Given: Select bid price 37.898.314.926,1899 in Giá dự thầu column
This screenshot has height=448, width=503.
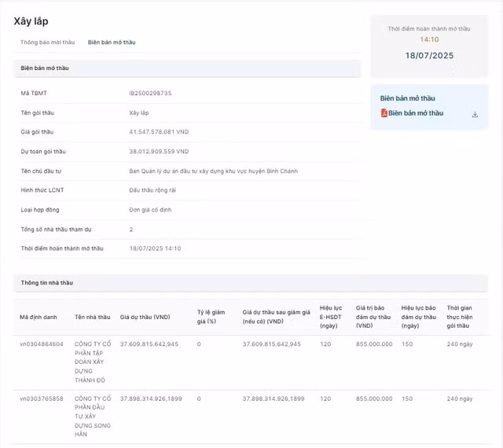Looking at the screenshot, I should (x=151, y=398).
